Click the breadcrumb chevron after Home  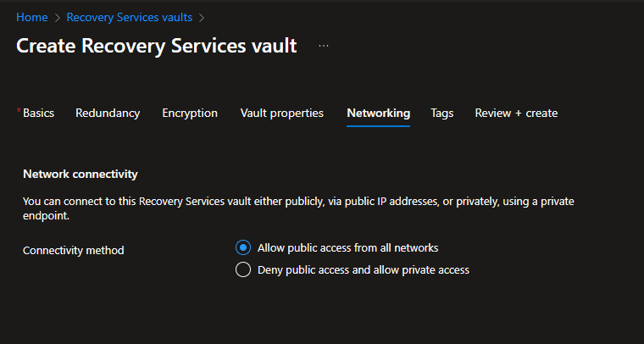(57, 17)
